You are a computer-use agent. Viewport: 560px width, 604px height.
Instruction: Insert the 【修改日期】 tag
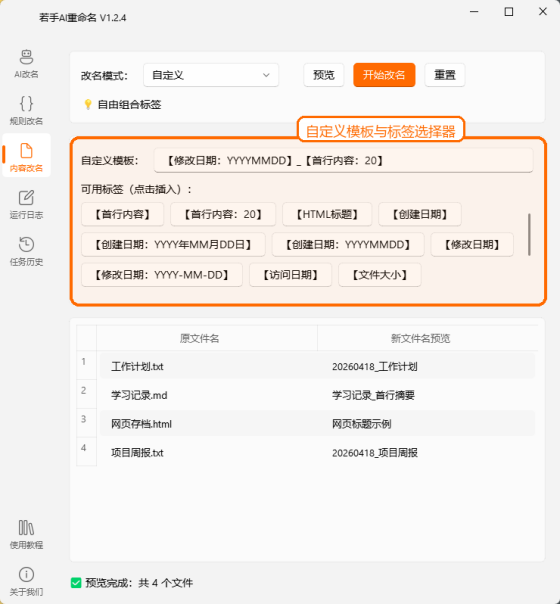pyautogui.click(x=472, y=245)
